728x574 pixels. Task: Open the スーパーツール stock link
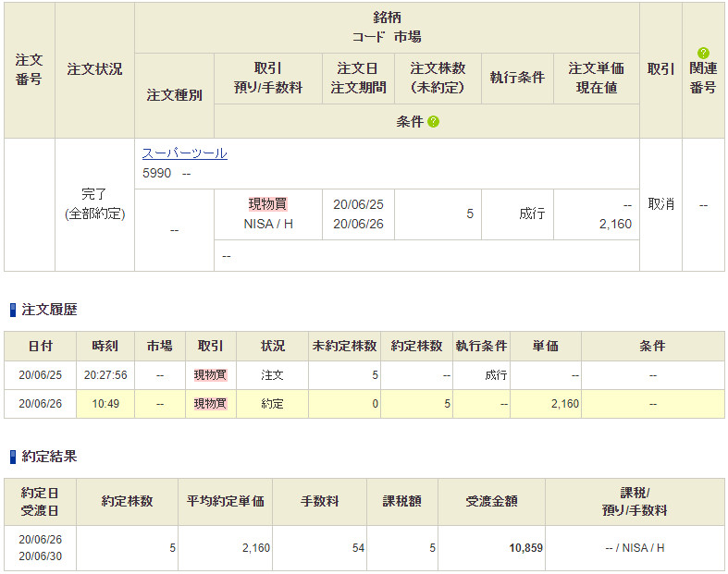point(184,153)
